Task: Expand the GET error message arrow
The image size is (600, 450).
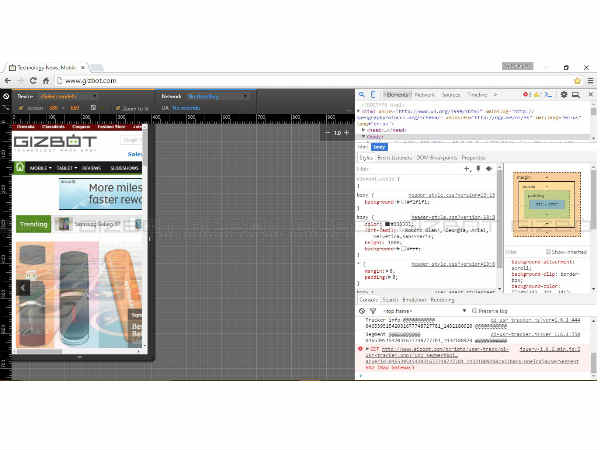Action: pos(367,349)
